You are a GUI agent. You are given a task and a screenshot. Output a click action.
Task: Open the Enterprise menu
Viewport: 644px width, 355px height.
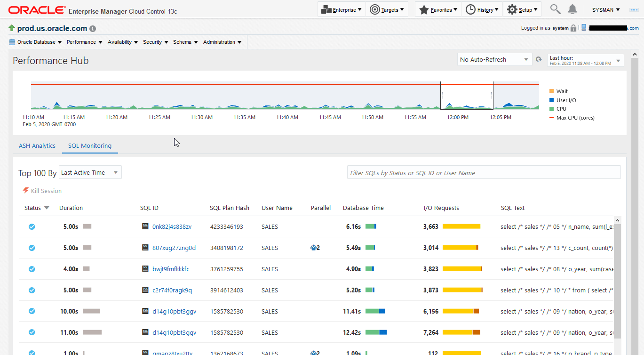tap(342, 9)
